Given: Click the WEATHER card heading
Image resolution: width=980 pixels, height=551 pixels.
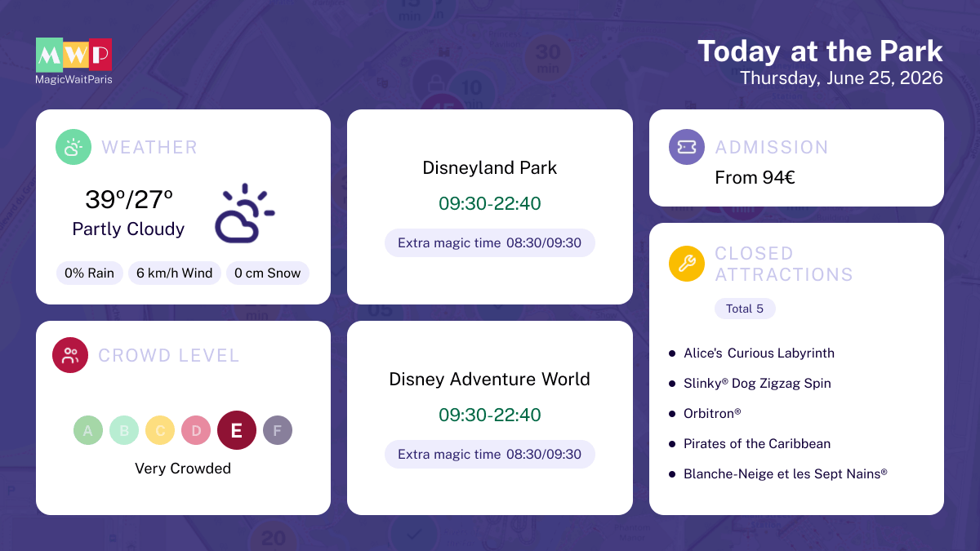Looking at the screenshot, I should coord(149,148).
